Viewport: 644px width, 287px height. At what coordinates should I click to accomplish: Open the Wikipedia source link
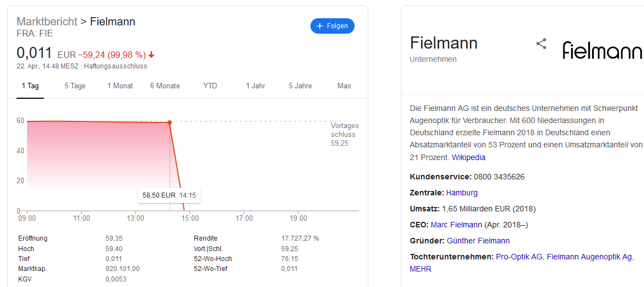468,157
